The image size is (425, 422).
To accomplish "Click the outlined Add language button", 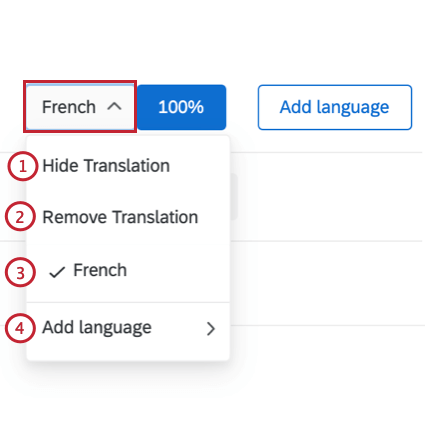I will point(335,107).
